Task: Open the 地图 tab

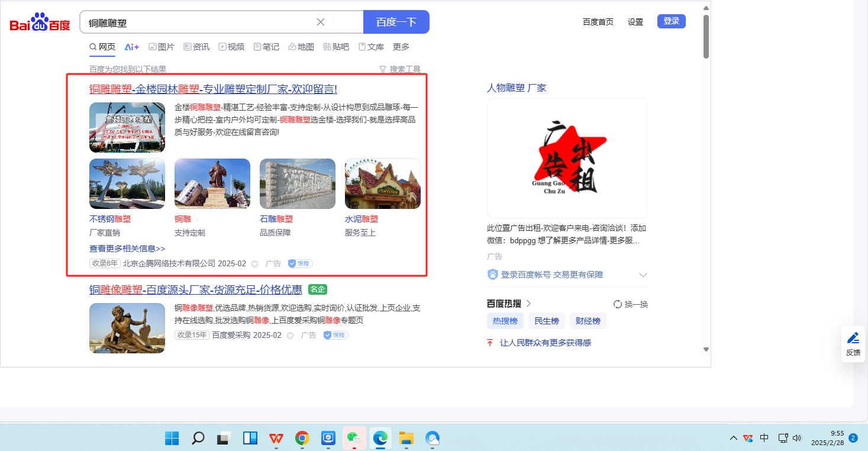Action: point(301,47)
